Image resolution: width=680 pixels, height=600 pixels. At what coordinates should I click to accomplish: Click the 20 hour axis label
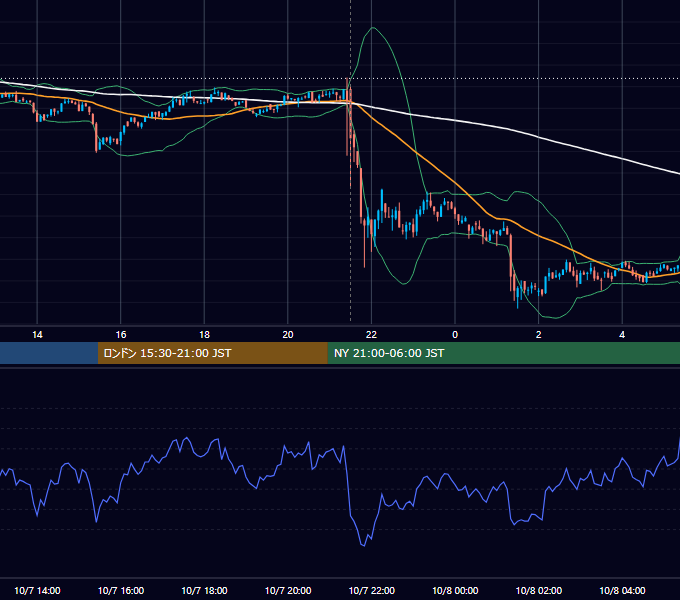(x=288, y=335)
